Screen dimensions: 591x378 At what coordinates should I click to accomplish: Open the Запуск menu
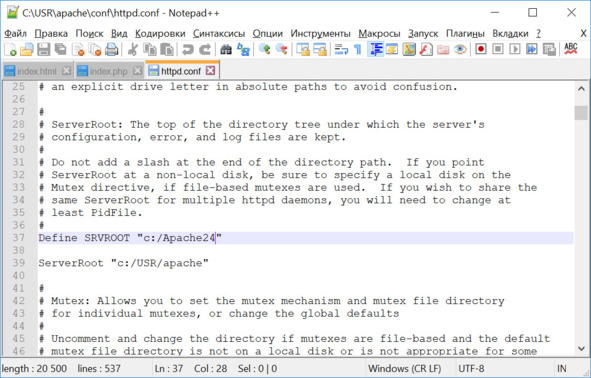click(x=423, y=34)
